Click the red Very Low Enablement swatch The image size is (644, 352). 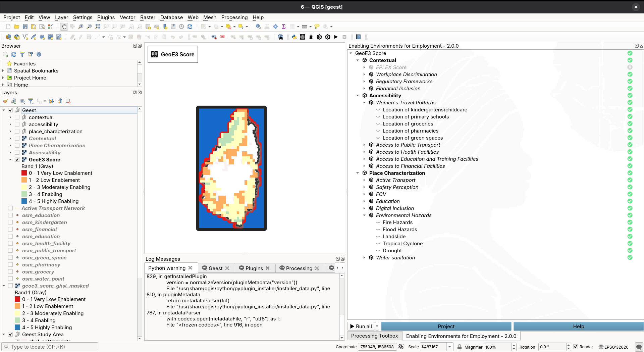[x=24, y=173]
